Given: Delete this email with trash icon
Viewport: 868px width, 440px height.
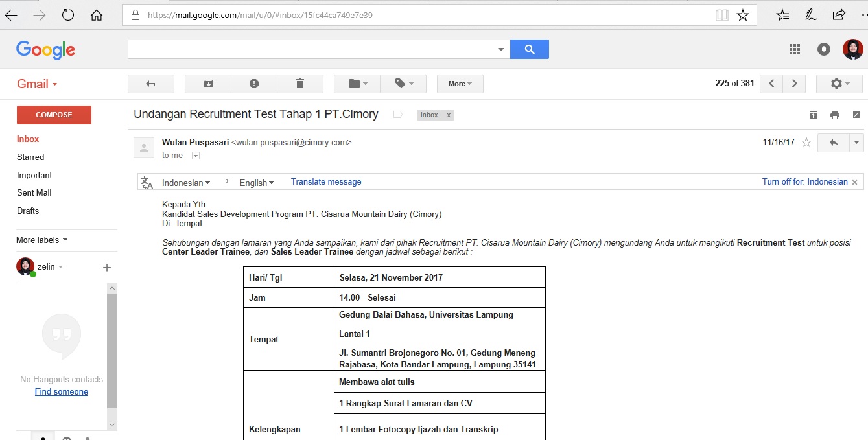Looking at the screenshot, I should coord(299,84).
